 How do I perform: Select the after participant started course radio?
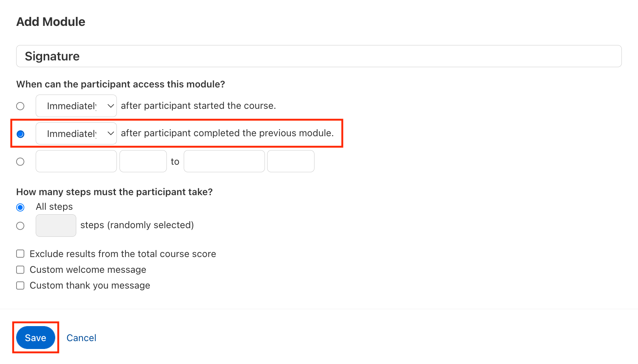[20, 106]
